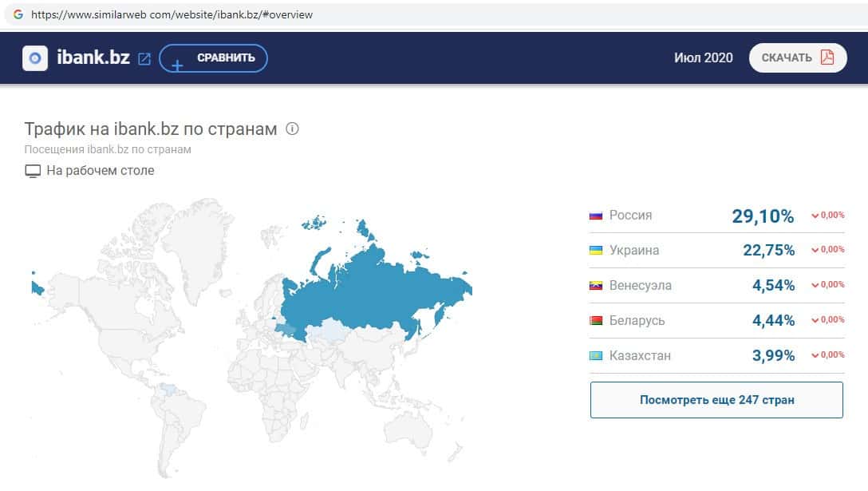
Task: Click the Посещения ibank.bz по странам subtitle
Action: point(108,149)
